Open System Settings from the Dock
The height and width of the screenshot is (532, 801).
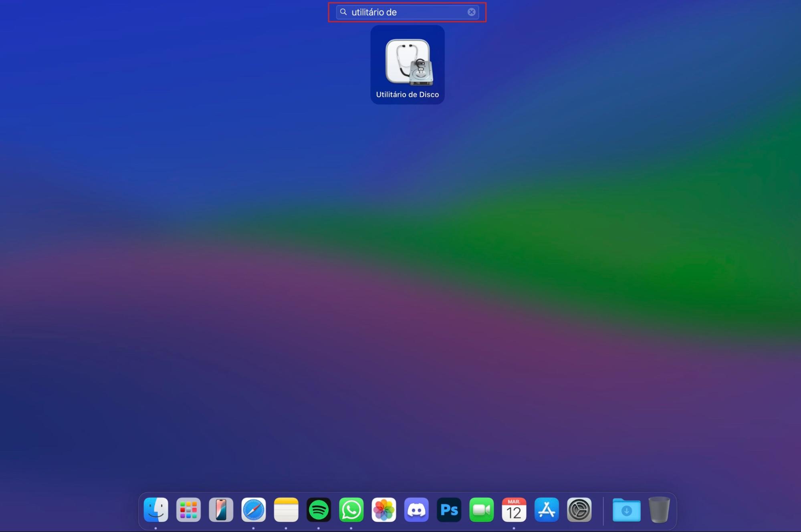[580, 510]
